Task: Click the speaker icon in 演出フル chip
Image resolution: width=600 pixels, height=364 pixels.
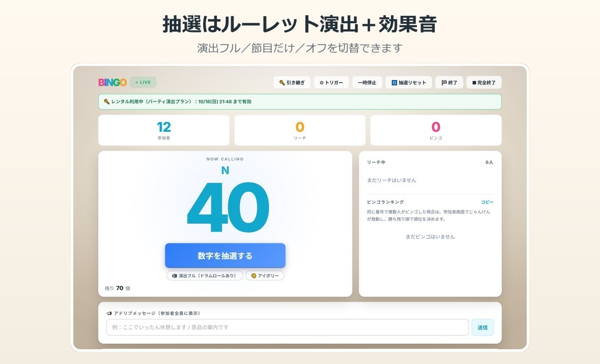Action: pyautogui.click(x=175, y=276)
